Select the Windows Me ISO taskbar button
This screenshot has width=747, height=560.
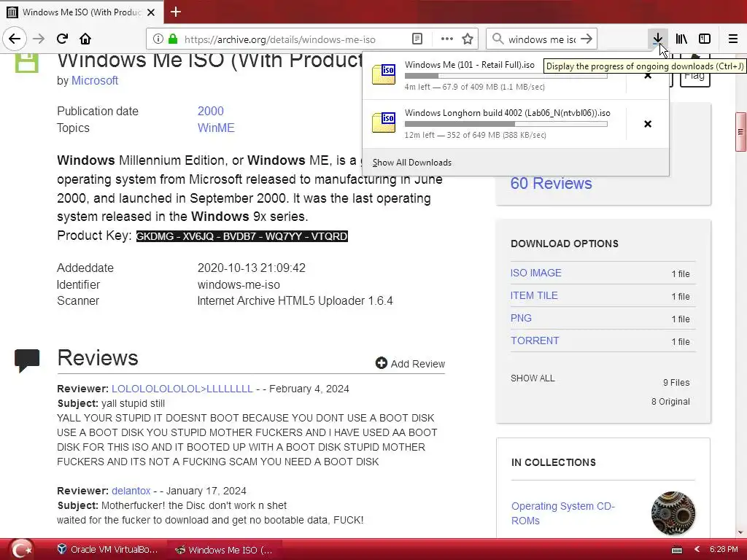pos(224,550)
